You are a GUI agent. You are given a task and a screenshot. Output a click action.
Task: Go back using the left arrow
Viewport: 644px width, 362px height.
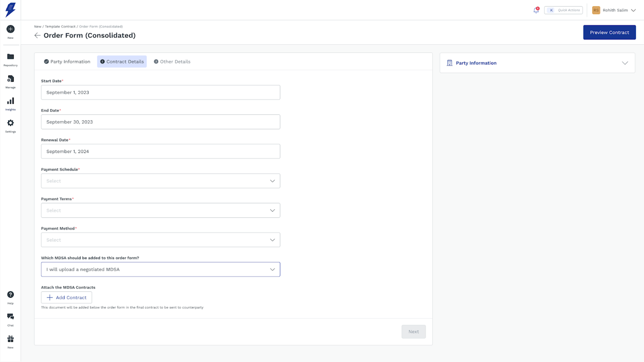click(37, 35)
